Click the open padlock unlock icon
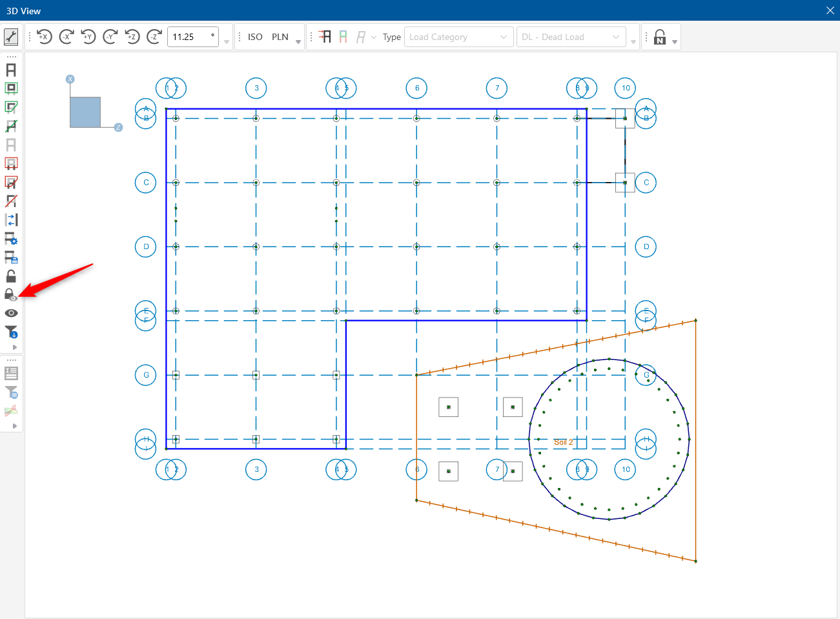Screen dimensions: 840x619 [11, 276]
